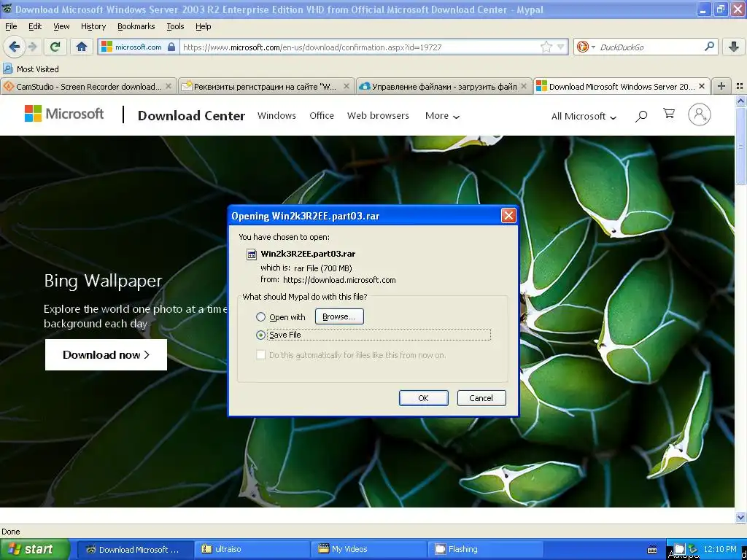Image resolution: width=747 pixels, height=560 pixels.
Task: Click the padlock site security icon
Action: 171,47
